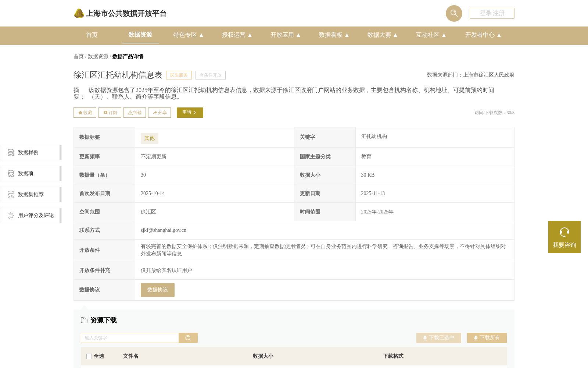Click the 申请 apply button
Viewport: 588px width, 368px height.
point(190,113)
